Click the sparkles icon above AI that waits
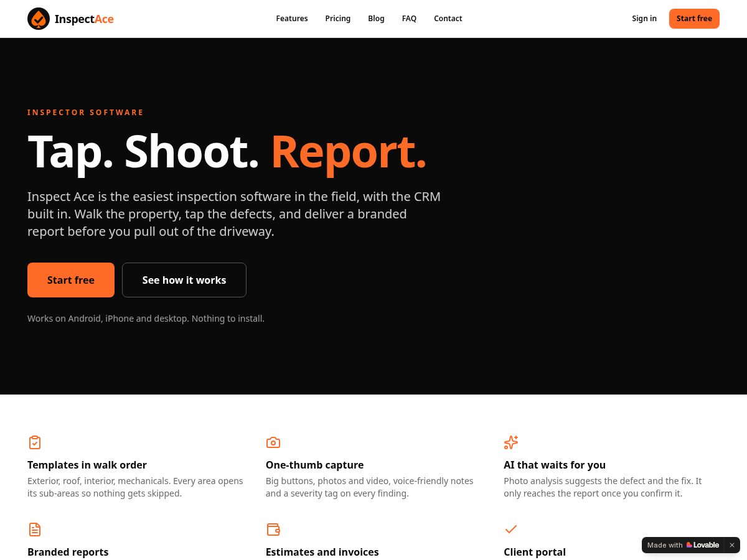The image size is (747, 560). tap(511, 442)
